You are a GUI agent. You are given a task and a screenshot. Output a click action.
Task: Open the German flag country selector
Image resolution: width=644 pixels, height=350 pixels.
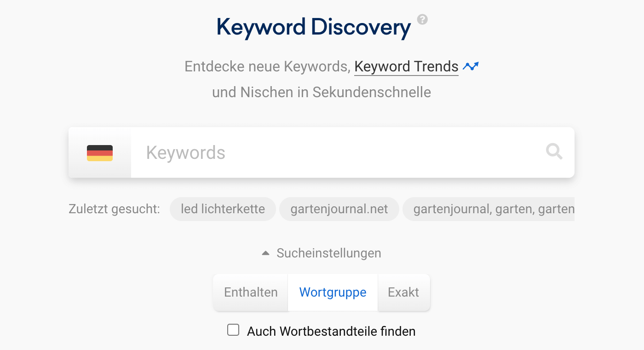point(100,153)
